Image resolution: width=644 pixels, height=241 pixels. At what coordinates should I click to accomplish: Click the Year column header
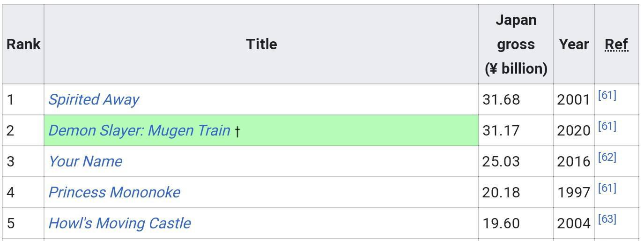574,44
